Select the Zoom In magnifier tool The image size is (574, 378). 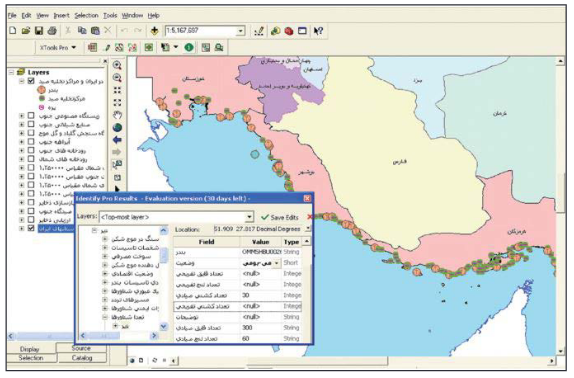pyautogui.click(x=117, y=66)
